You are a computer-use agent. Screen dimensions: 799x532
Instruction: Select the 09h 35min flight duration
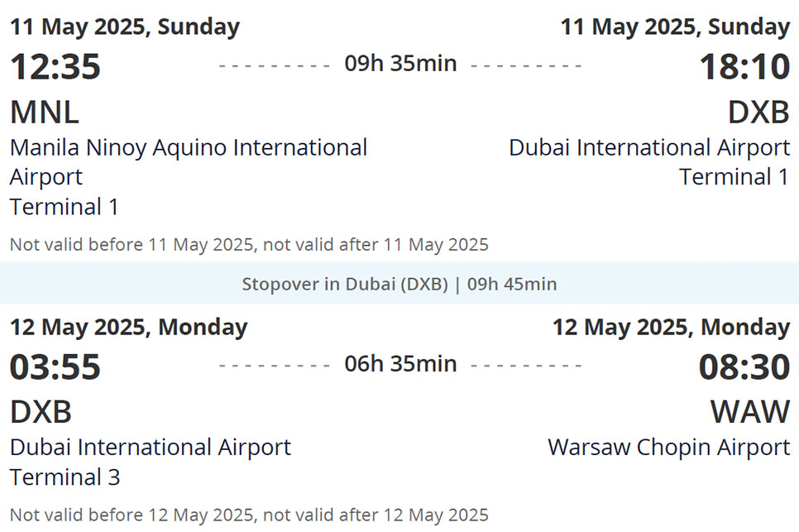[x=400, y=64]
